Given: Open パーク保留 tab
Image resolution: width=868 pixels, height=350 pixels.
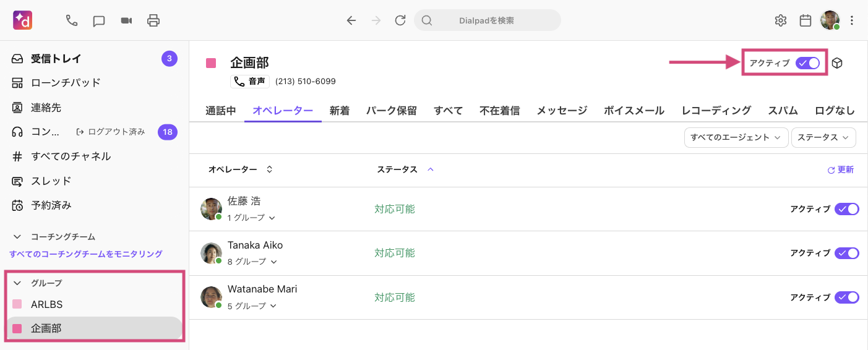Looking at the screenshot, I should [392, 111].
